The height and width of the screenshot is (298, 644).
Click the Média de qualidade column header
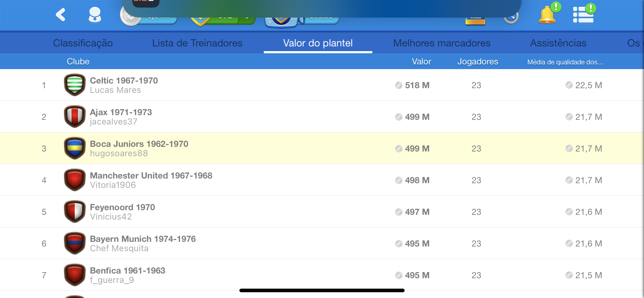(565, 62)
